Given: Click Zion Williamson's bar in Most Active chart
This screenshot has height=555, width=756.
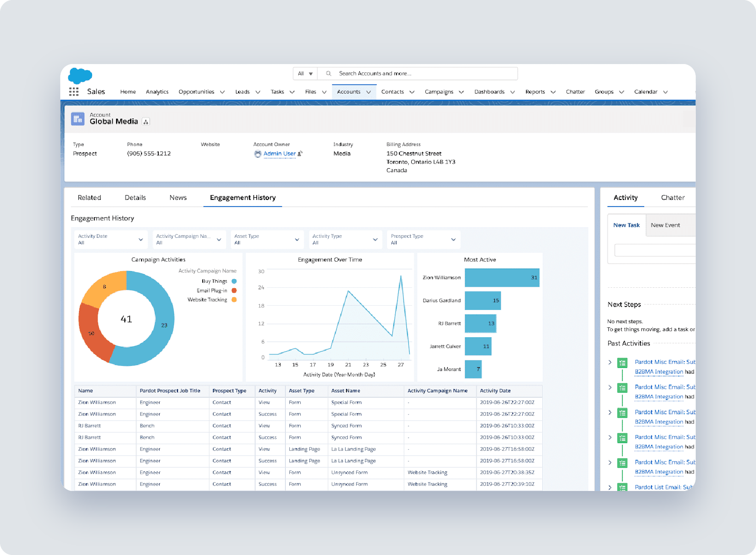Looking at the screenshot, I should point(501,277).
